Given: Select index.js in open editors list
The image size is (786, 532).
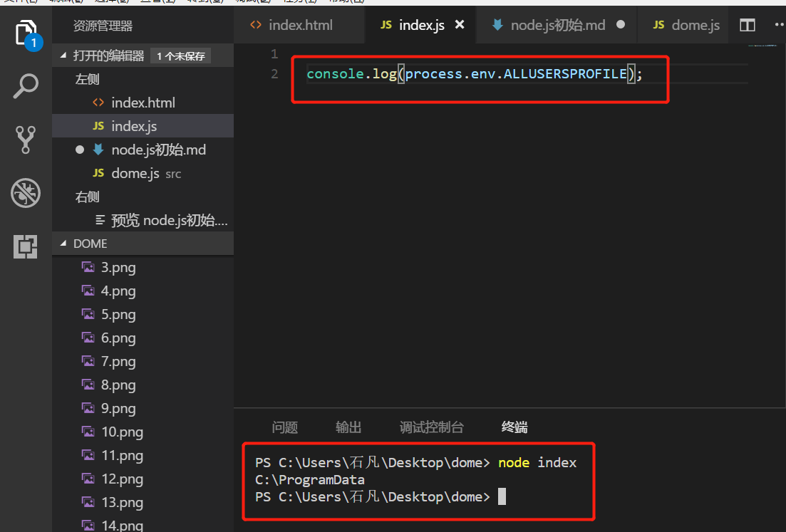Looking at the screenshot, I should coord(134,126).
